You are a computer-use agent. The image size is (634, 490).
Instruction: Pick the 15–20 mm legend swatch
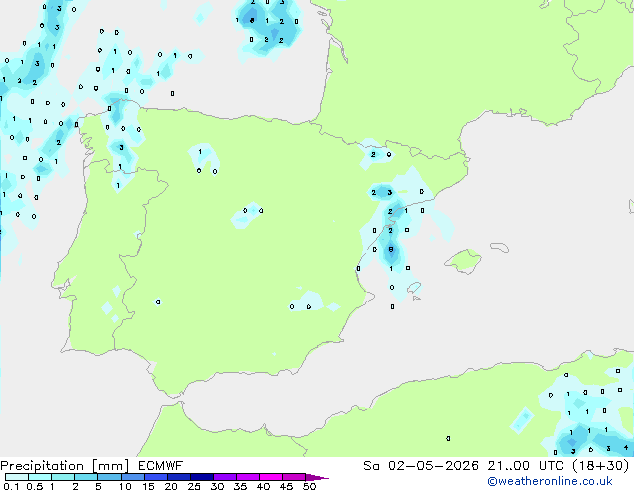(x=155, y=477)
